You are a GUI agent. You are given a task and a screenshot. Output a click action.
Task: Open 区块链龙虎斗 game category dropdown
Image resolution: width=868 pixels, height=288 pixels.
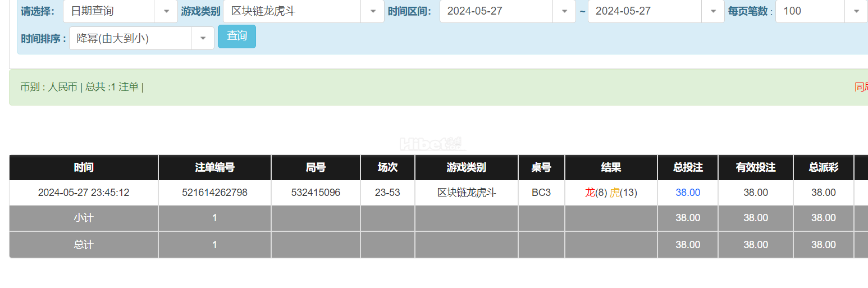(303, 11)
